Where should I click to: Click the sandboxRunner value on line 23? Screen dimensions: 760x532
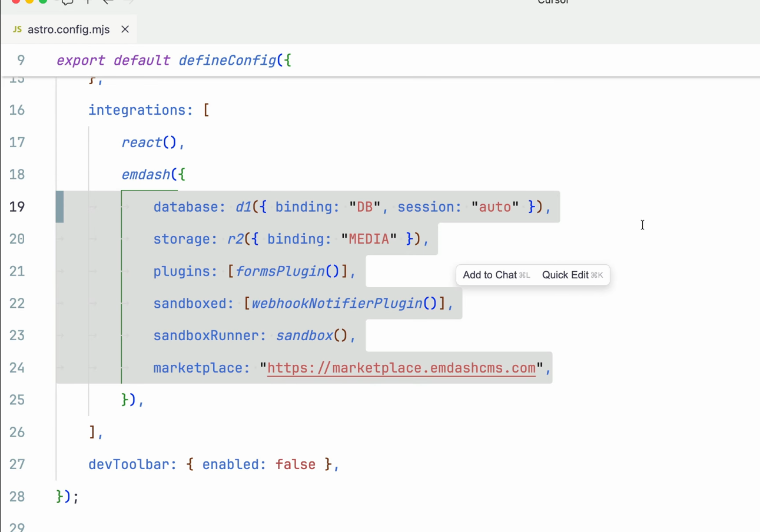[304, 335]
